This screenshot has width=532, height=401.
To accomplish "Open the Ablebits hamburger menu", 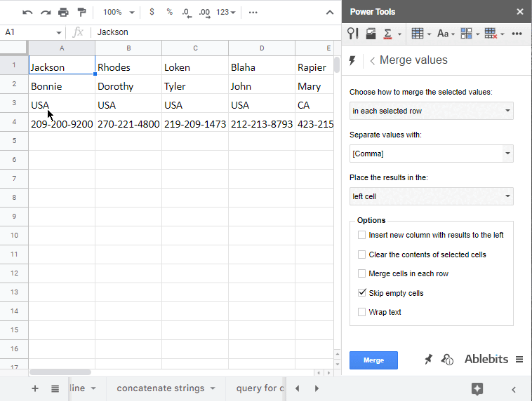I will [519, 360].
